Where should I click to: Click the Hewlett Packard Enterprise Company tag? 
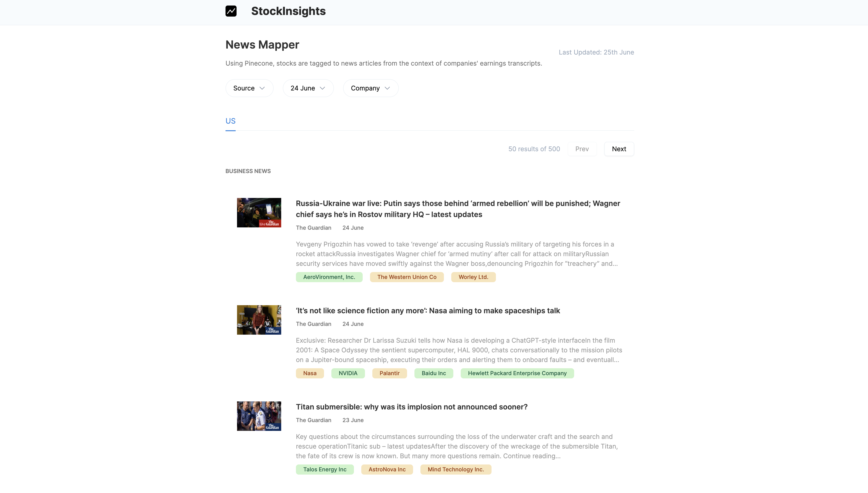tap(517, 373)
